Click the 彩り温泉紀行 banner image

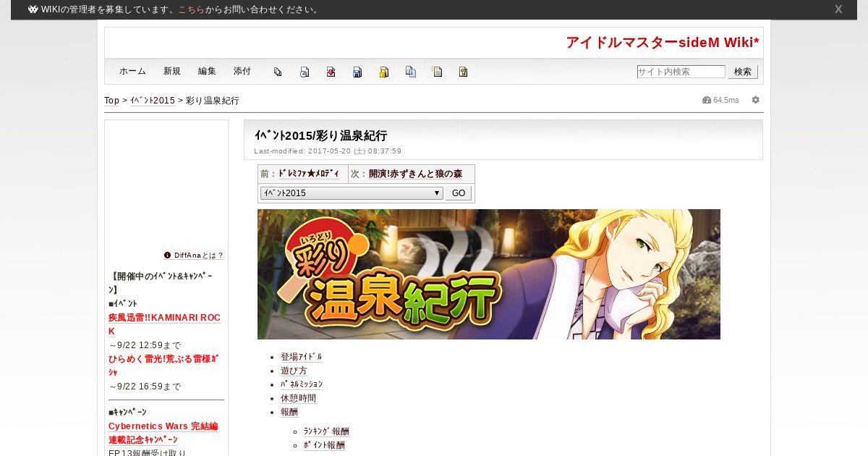click(x=489, y=274)
